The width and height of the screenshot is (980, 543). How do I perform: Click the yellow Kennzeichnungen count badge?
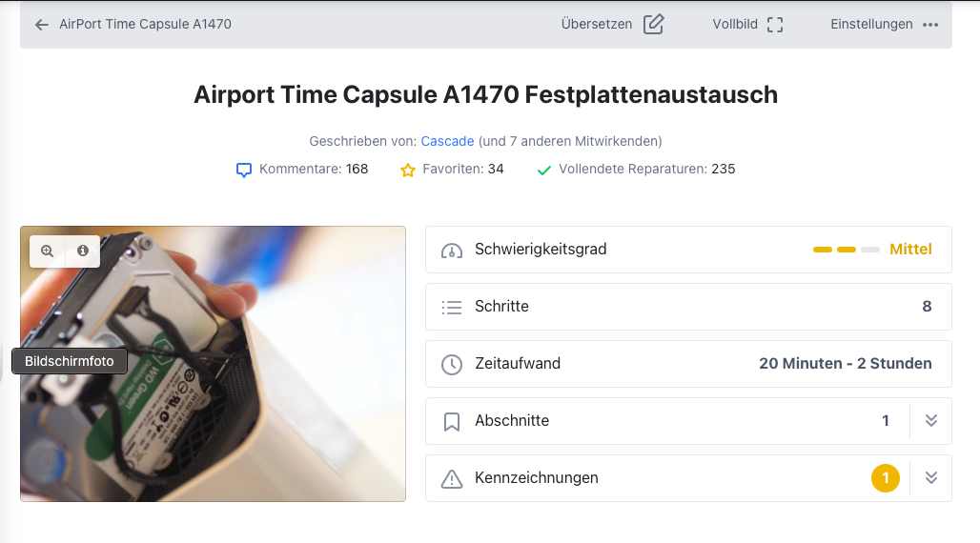[x=885, y=478]
